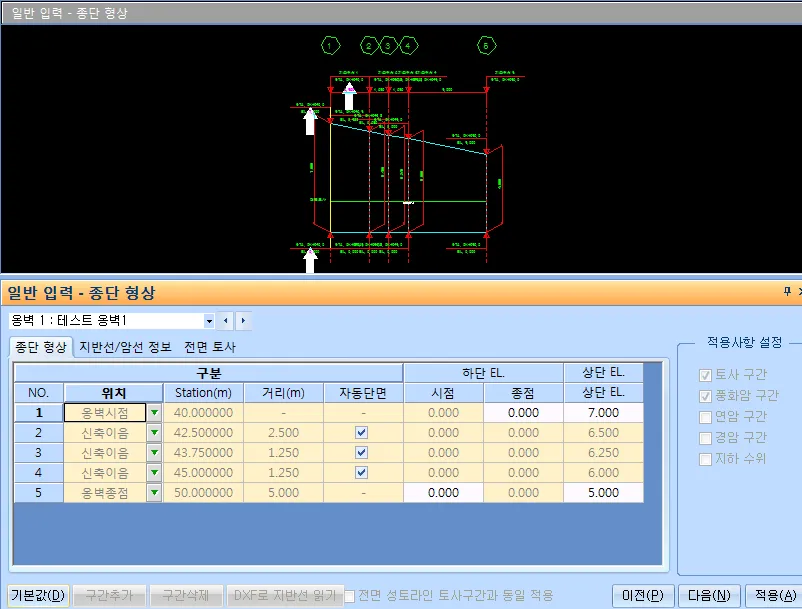
Task: Click the DXF로 지반선 읽기 button
Action: pos(285,596)
